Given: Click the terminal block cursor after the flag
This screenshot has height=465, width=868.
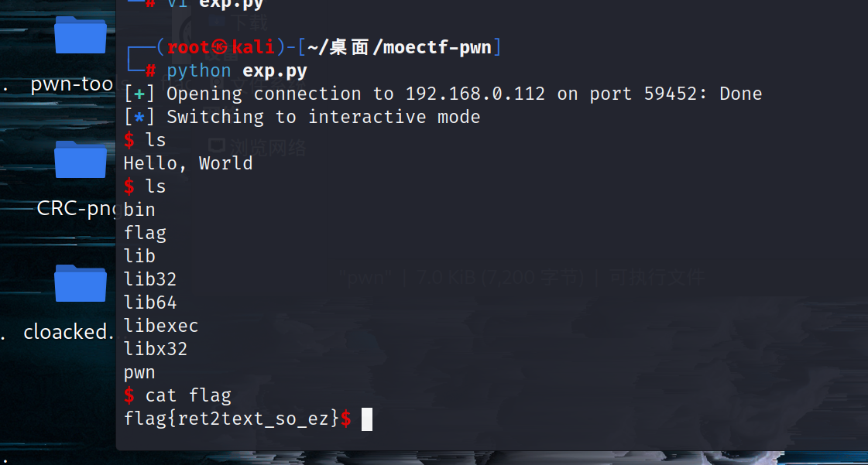Looking at the screenshot, I should click(x=367, y=419).
